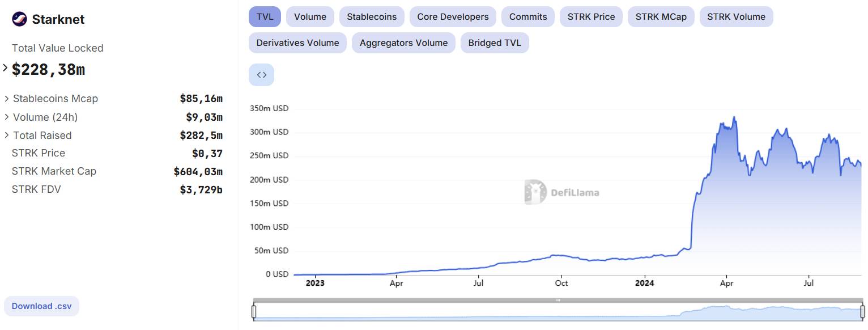Click the Jul x-axis label after 2024
Viewport: 868px width, 330px height.
pos(809,283)
